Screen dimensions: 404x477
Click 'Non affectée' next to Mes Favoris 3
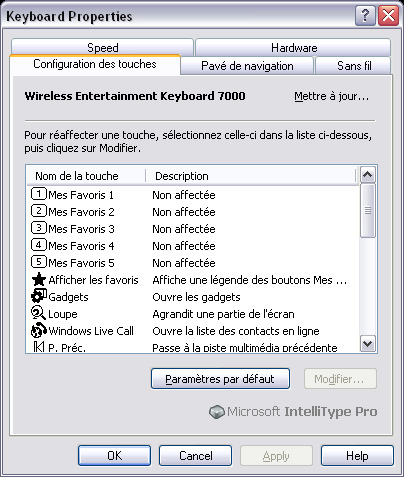pyautogui.click(x=184, y=229)
